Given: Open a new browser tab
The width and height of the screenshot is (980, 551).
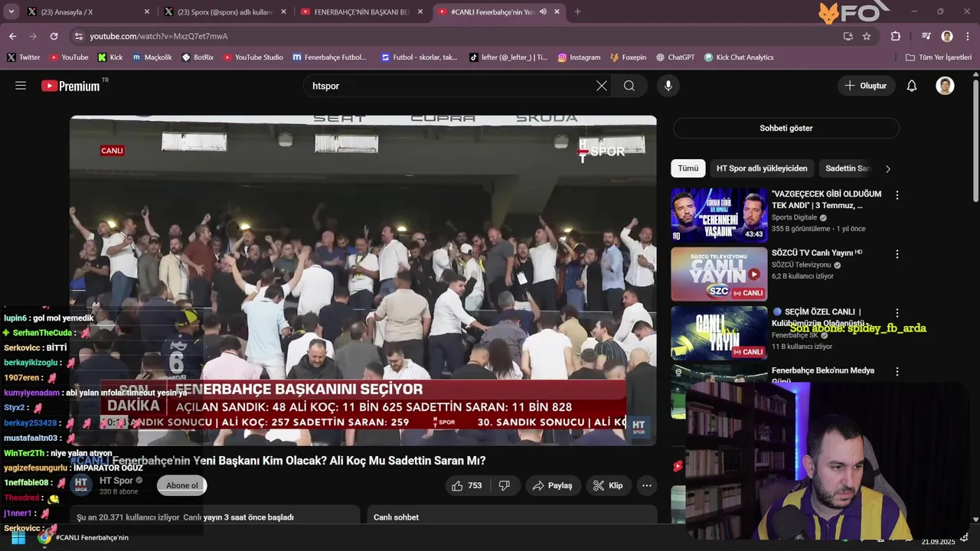Looking at the screenshot, I should pyautogui.click(x=577, y=11).
